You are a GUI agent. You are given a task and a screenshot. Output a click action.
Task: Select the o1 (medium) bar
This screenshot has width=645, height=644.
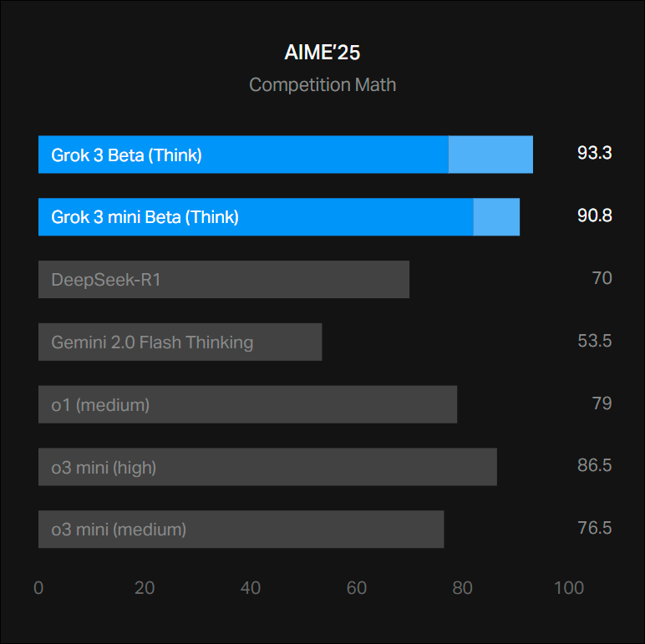pos(247,404)
